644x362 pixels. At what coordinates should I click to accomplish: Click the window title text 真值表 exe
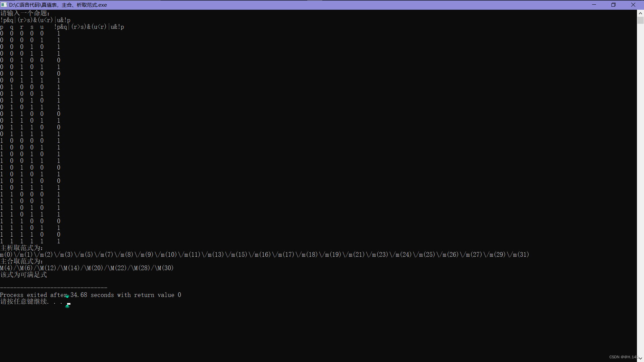tap(58, 5)
